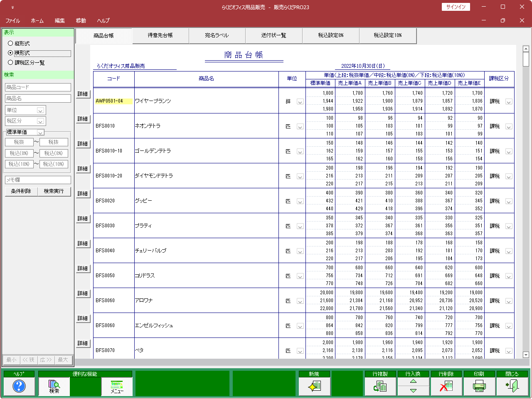Click the 最大 zoom button

point(63,360)
